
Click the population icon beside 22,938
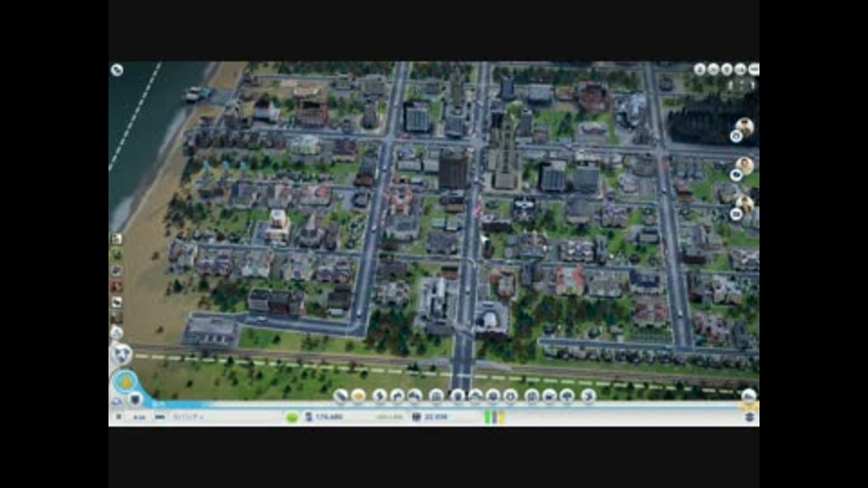tap(416, 417)
